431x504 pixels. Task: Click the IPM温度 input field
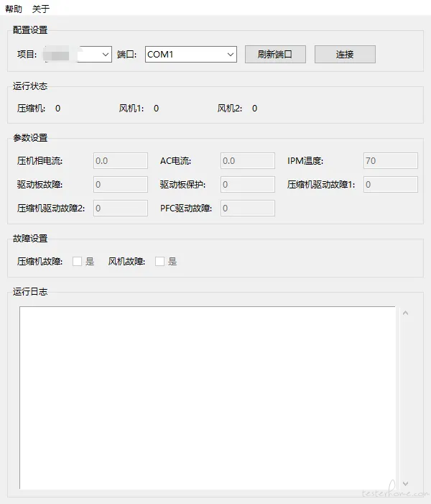tap(390, 160)
